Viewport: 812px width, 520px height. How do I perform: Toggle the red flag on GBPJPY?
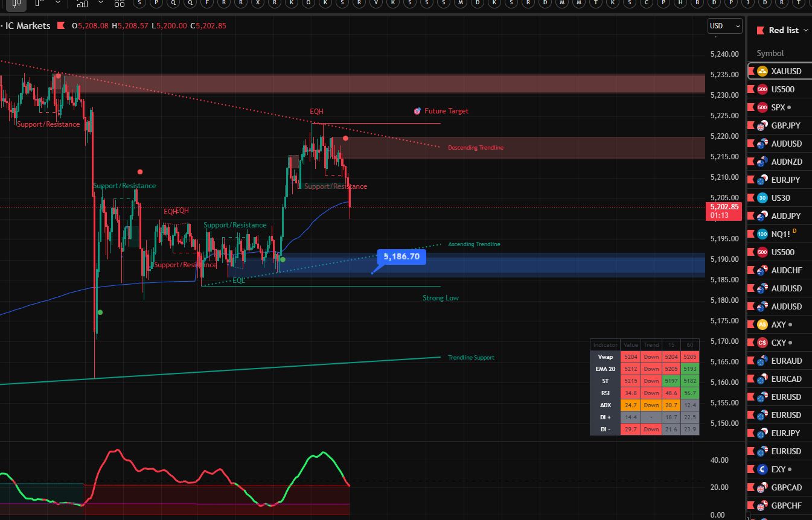(751, 125)
